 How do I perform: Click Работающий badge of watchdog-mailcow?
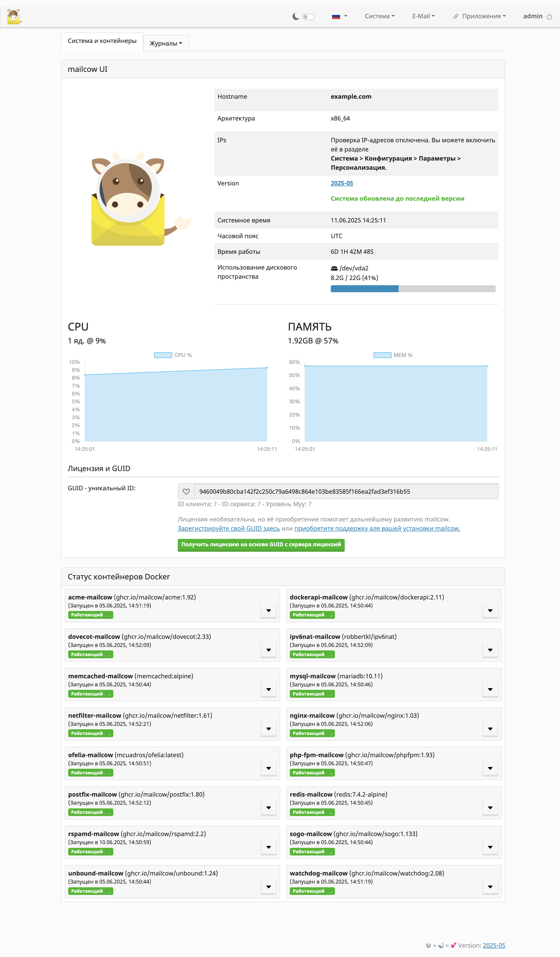pos(312,892)
